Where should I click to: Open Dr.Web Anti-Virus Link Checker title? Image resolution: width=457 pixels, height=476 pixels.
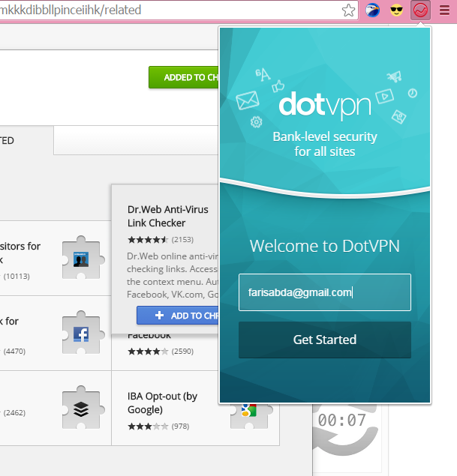168,216
